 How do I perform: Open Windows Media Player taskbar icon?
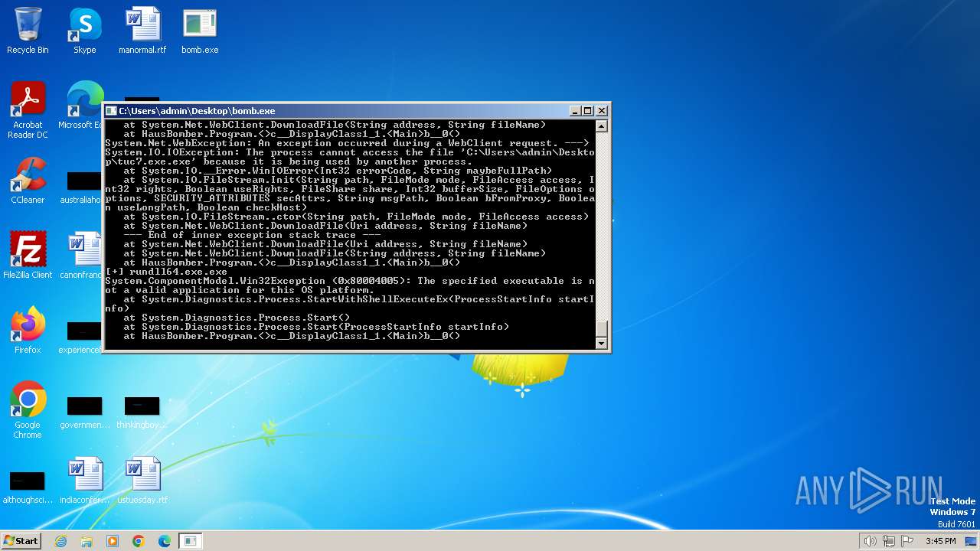113,541
